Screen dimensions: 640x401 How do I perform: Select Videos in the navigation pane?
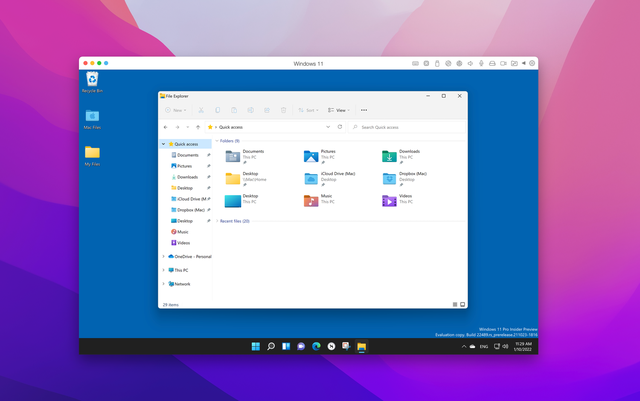tap(183, 243)
